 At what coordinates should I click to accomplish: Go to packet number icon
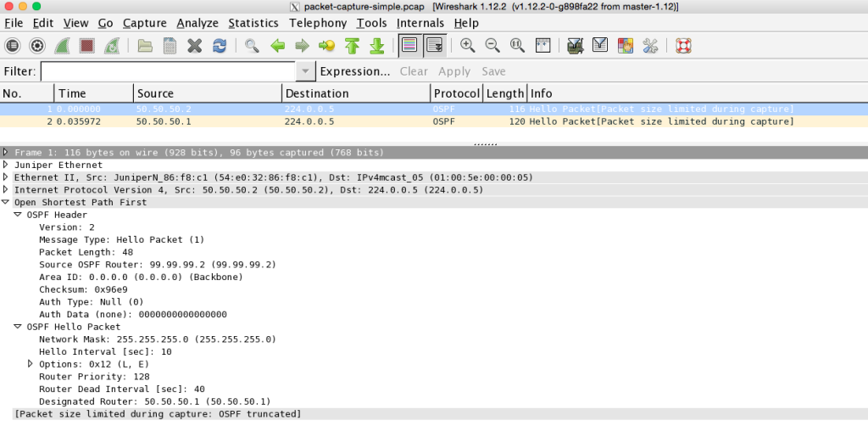point(326,46)
